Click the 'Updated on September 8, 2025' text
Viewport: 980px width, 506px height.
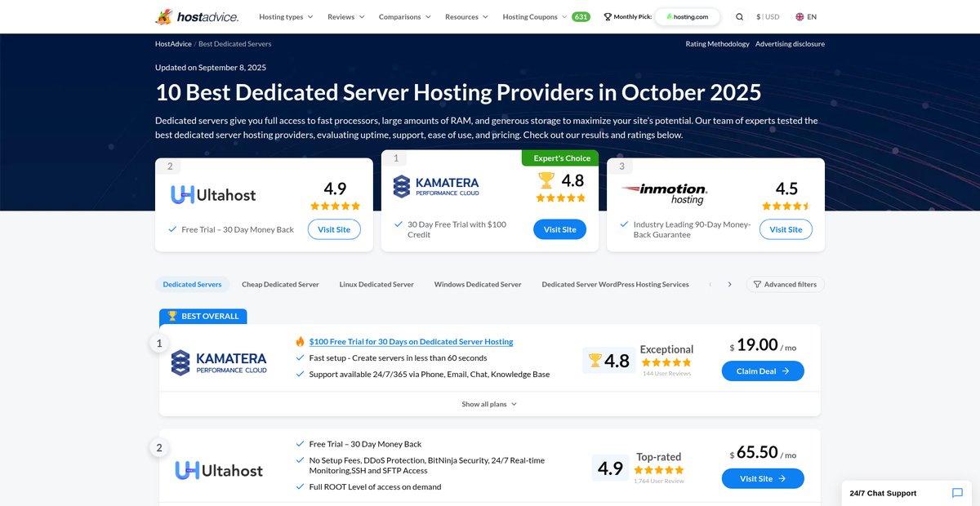click(211, 67)
